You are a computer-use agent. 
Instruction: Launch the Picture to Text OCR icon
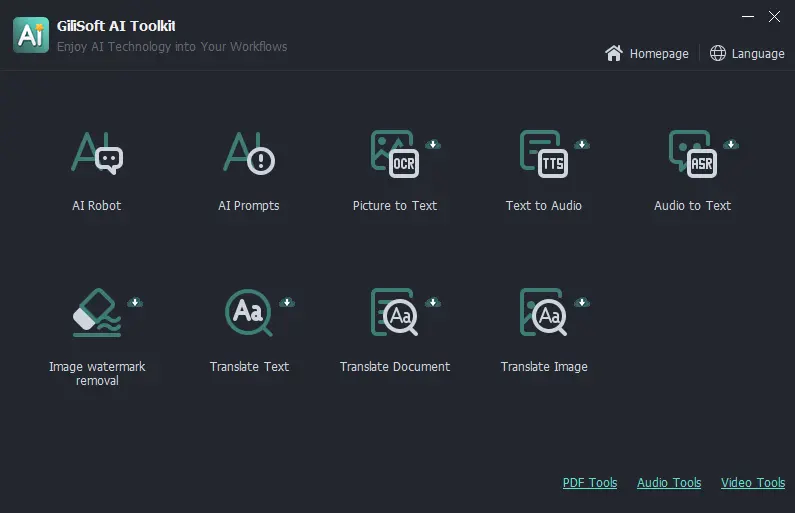[x=395, y=154]
